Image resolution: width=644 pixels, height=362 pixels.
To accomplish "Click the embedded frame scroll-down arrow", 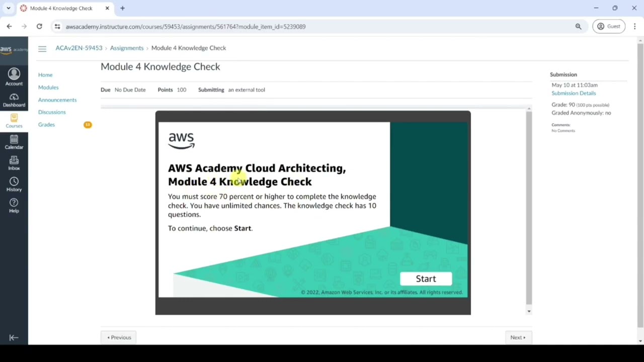I will [529, 311].
